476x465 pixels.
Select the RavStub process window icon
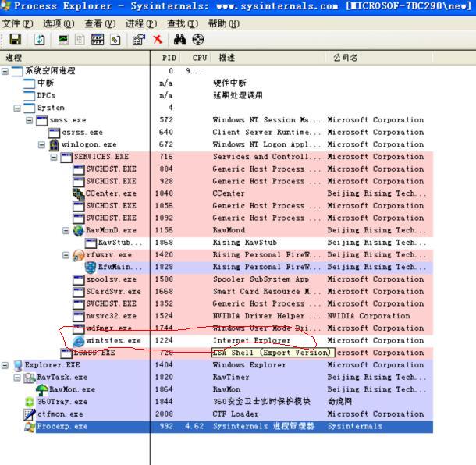click(x=91, y=243)
